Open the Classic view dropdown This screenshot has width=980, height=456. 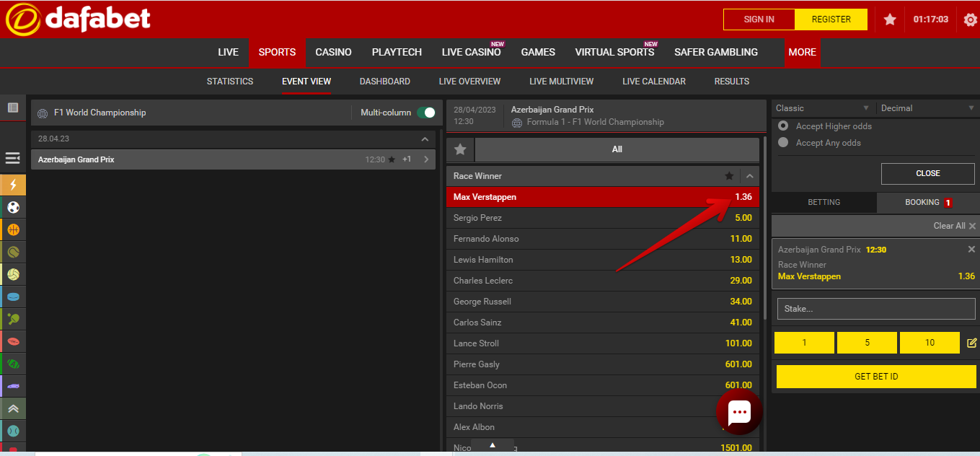tap(822, 108)
